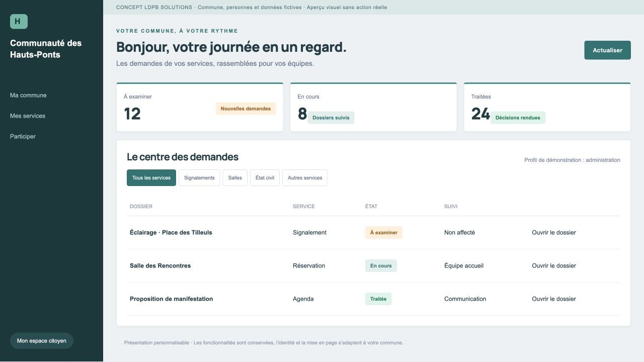Open the dossier for Proposition de manifestation
Viewport: 644px width, 362px height.
[x=554, y=299]
